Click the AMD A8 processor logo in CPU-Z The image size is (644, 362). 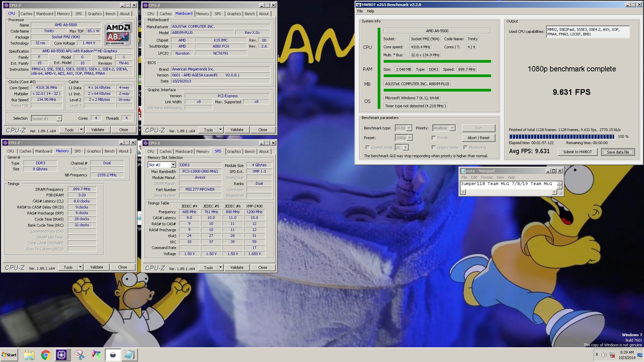coord(118,34)
